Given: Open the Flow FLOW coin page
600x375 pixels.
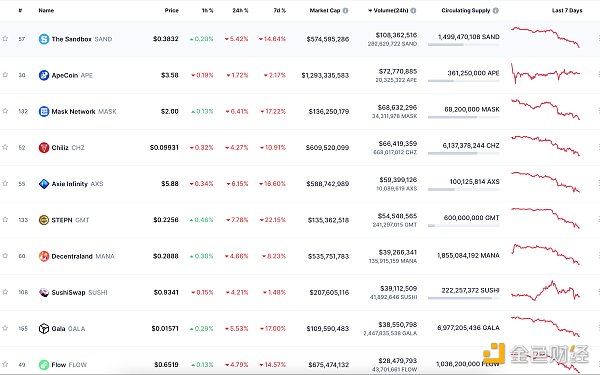Looking at the screenshot, I should (69, 365).
